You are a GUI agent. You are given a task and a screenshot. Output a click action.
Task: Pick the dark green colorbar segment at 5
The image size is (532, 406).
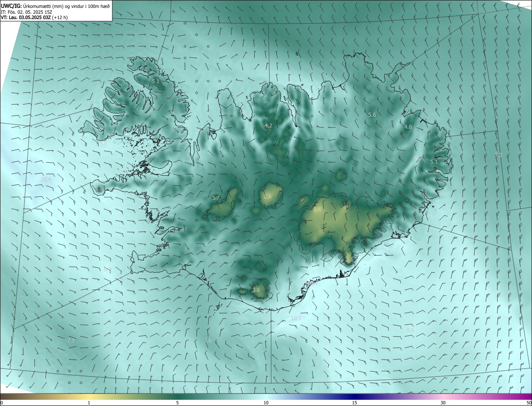[x=177, y=397]
